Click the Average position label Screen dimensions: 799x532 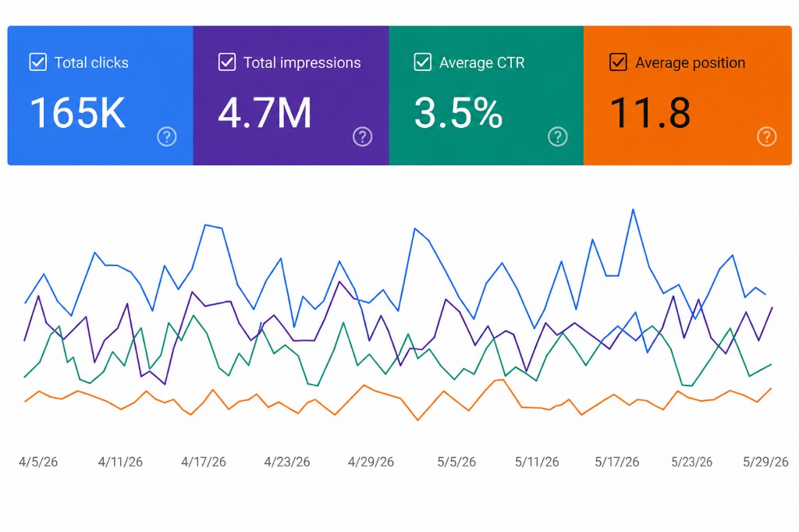tap(690, 62)
